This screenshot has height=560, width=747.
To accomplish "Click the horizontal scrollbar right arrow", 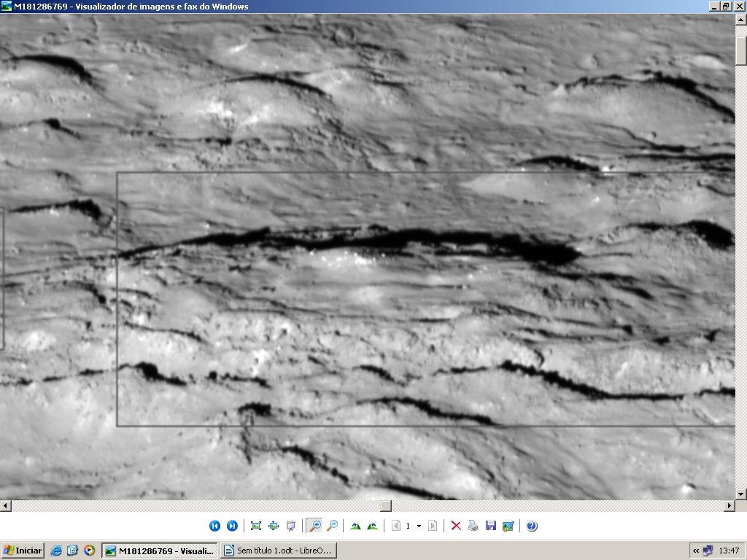I will (729, 505).
